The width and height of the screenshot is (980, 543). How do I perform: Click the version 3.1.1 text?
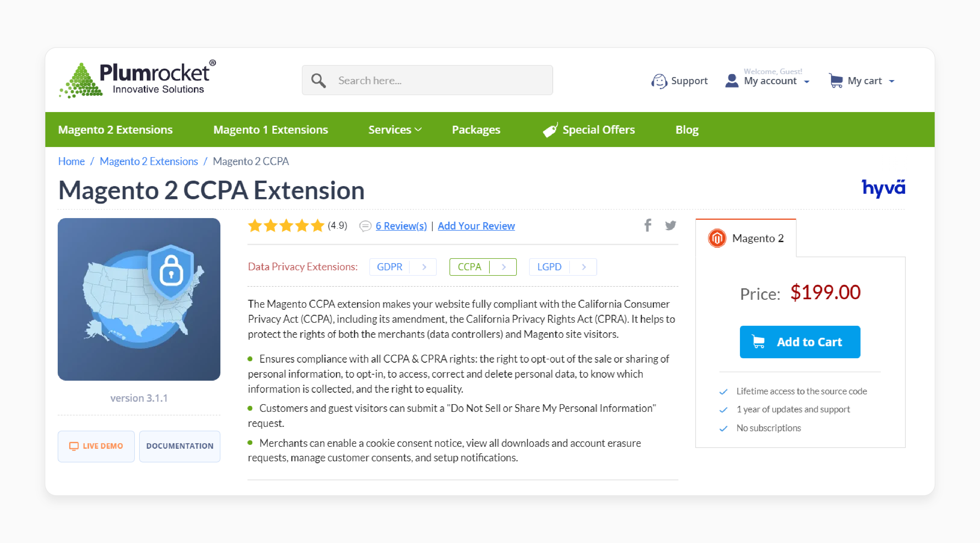tap(139, 398)
